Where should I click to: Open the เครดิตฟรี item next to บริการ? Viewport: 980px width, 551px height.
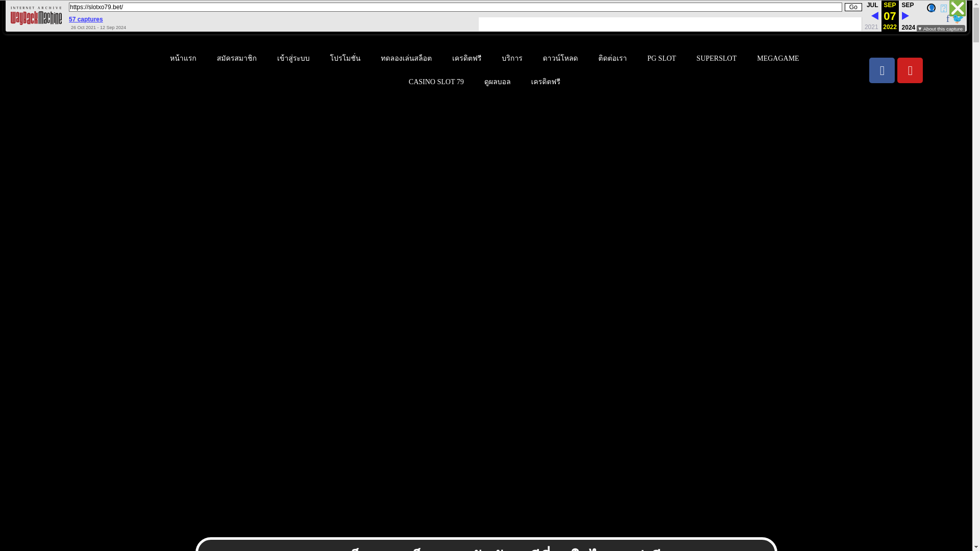click(x=467, y=59)
